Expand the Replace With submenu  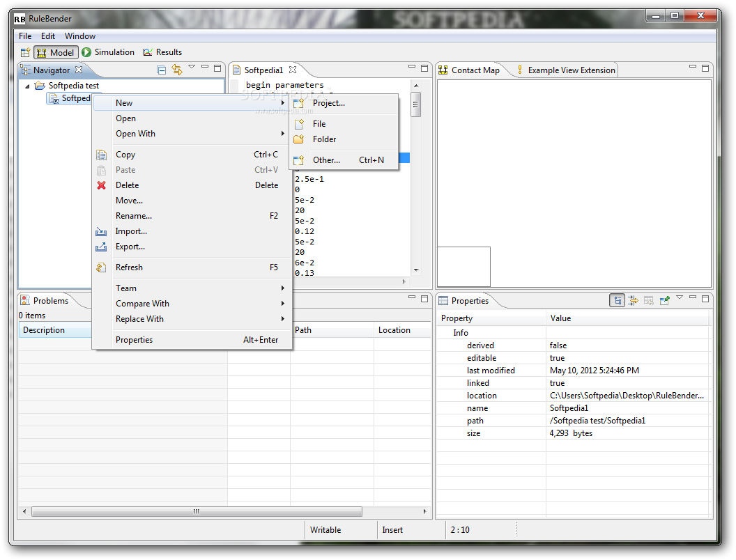(192, 319)
